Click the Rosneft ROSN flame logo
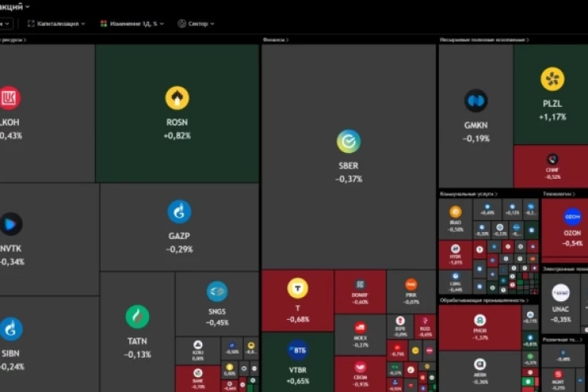This screenshot has height=392, width=588. pos(177,98)
